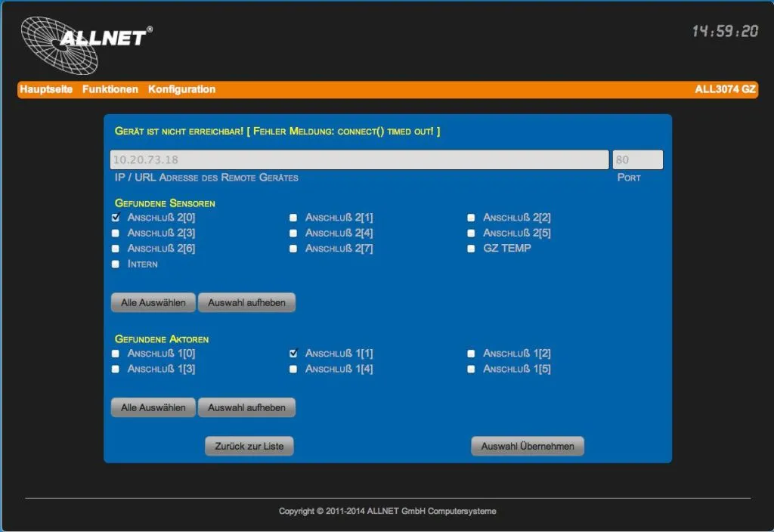
Task: Click Auswahl aufheben under Gefundene Sensoren
Action: (246, 302)
